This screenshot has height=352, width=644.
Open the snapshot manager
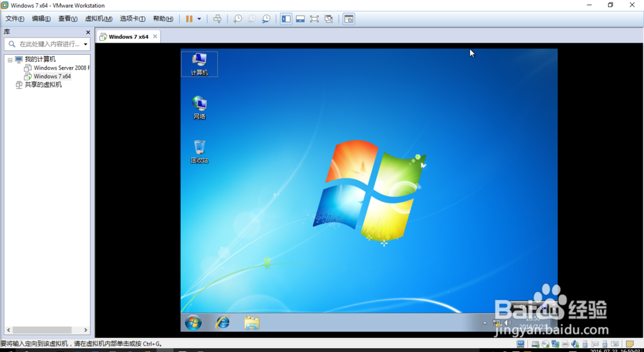click(x=266, y=19)
